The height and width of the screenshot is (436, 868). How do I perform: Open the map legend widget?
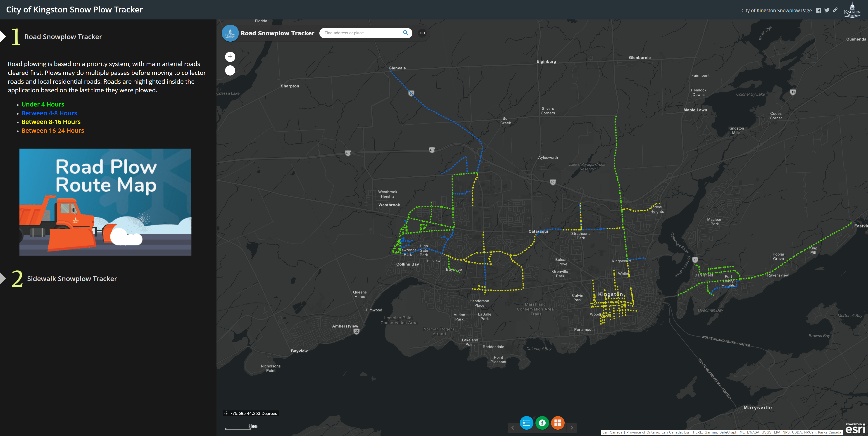pos(526,423)
